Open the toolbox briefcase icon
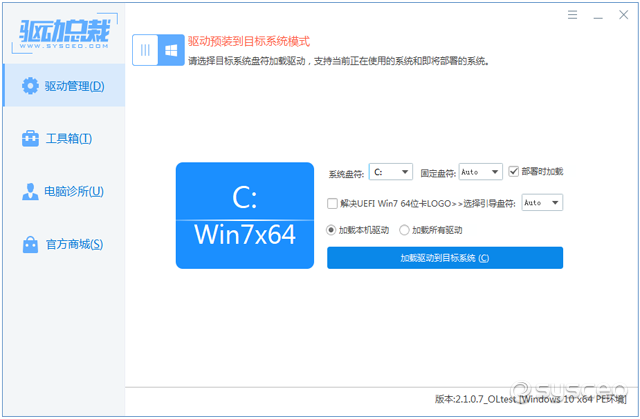The image size is (640, 419). pos(30,139)
